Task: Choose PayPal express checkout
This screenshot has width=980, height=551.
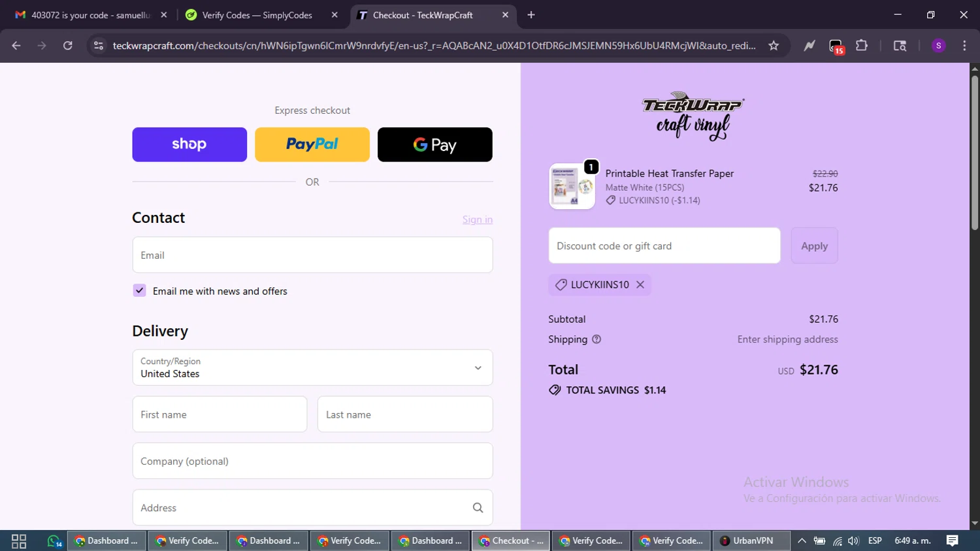Action: (x=312, y=144)
